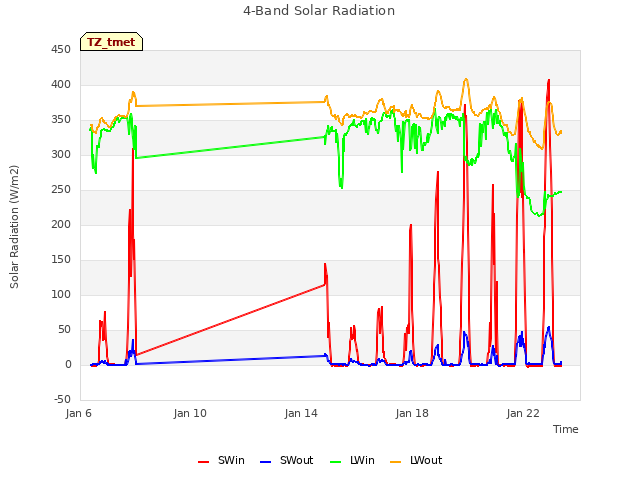Screen dimensions: 640x480
Task: Click the blue SWout legend color marker
Action: tap(265, 462)
